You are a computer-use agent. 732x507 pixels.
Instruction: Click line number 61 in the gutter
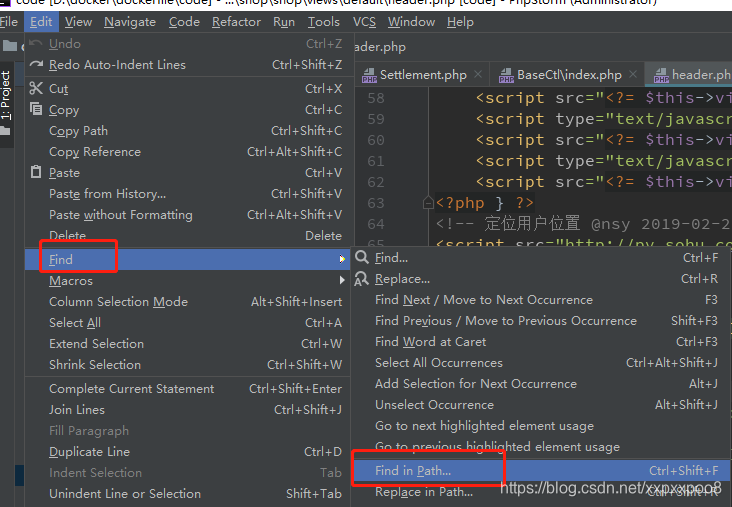click(376, 161)
